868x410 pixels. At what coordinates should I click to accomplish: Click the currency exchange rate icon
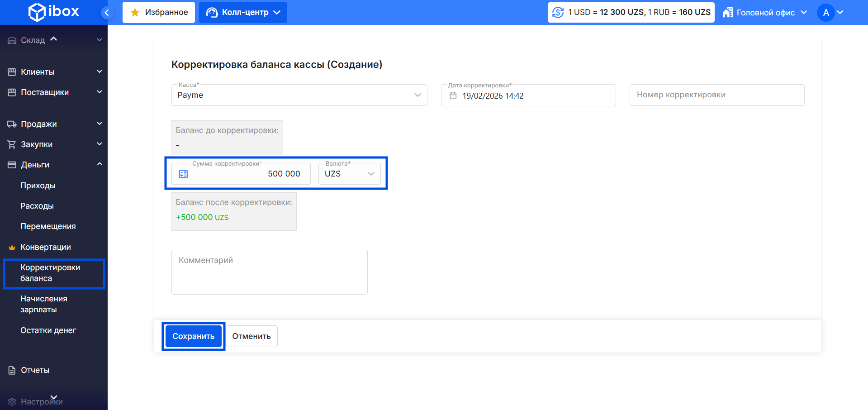click(558, 12)
